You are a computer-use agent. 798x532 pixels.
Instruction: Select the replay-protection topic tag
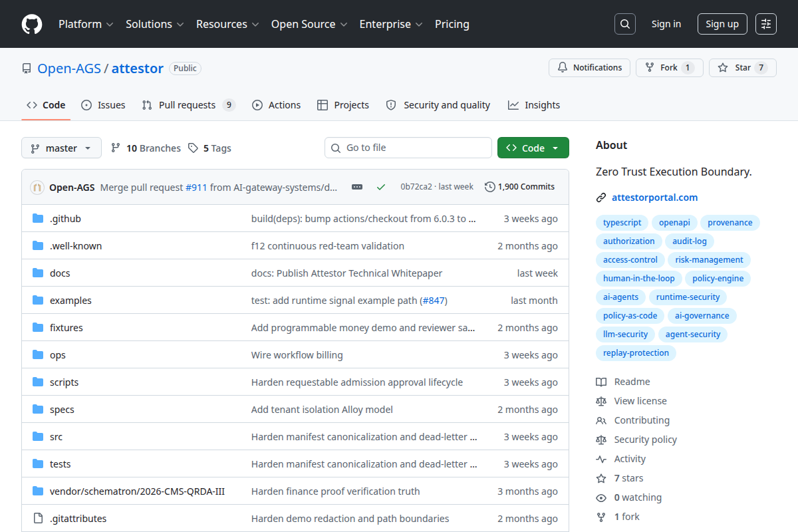[x=636, y=353]
